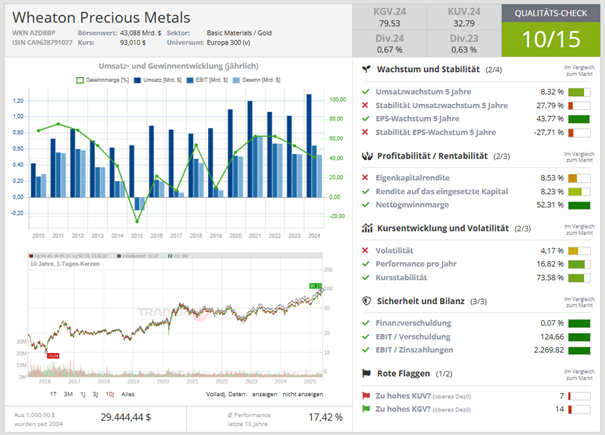
Task: Click the Rote Flaggen black flag icon
Action: pyautogui.click(x=366, y=373)
